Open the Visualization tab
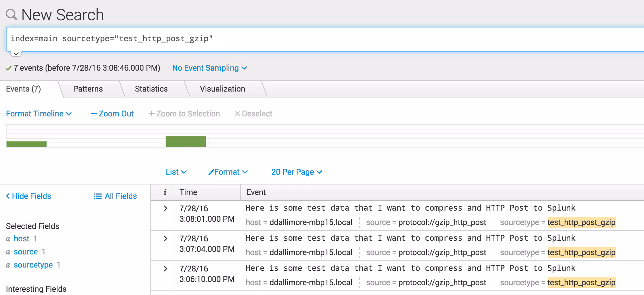 [222, 89]
